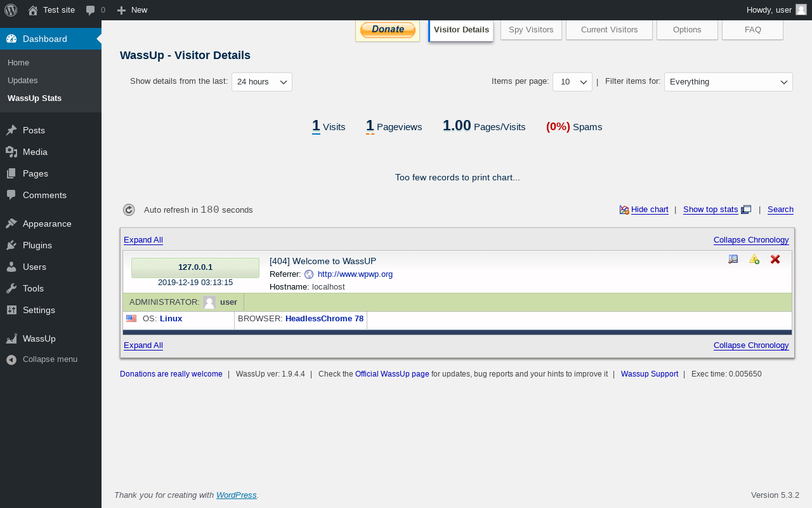Click the raw record view icon
The image size is (812, 508).
tap(733, 259)
